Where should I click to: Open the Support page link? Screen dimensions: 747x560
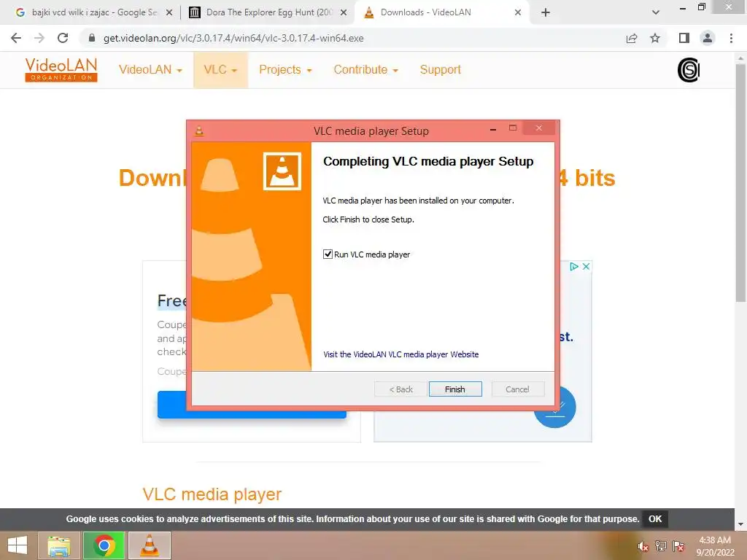440,69
